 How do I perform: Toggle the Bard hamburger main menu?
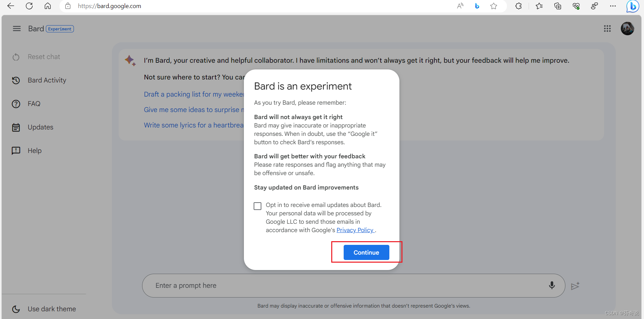coord(17,29)
